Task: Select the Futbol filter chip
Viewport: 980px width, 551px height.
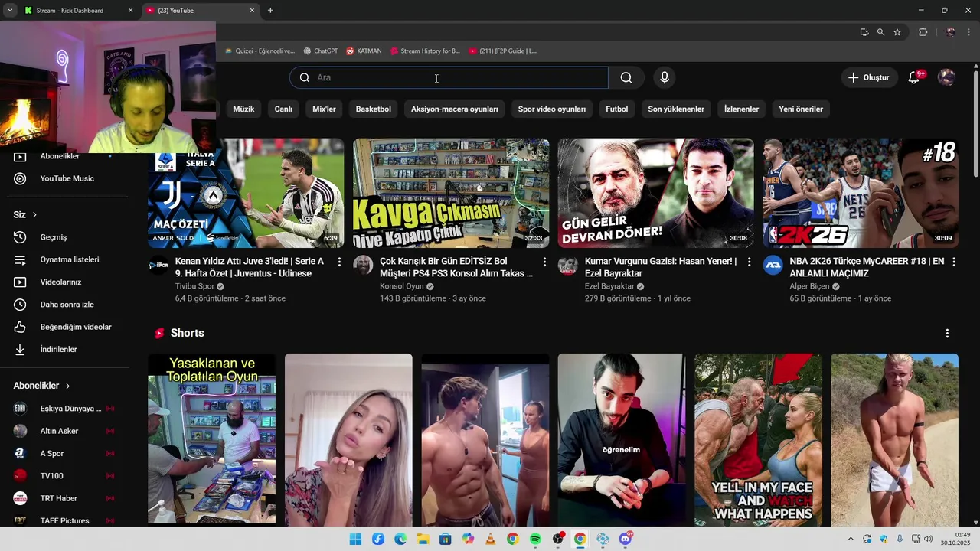Action: tap(616, 109)
